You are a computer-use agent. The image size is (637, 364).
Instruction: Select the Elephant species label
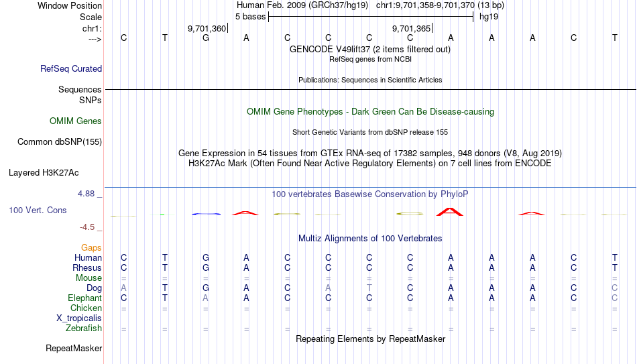tap(84, 298)
